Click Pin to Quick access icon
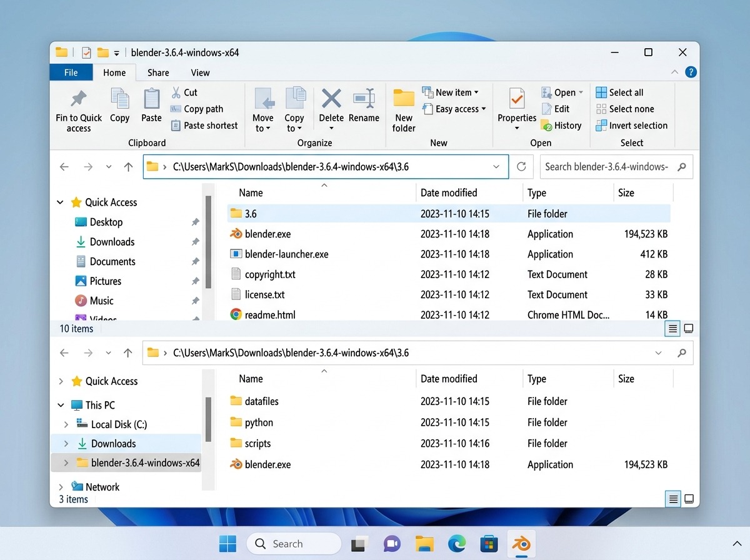 coord(78,99)
